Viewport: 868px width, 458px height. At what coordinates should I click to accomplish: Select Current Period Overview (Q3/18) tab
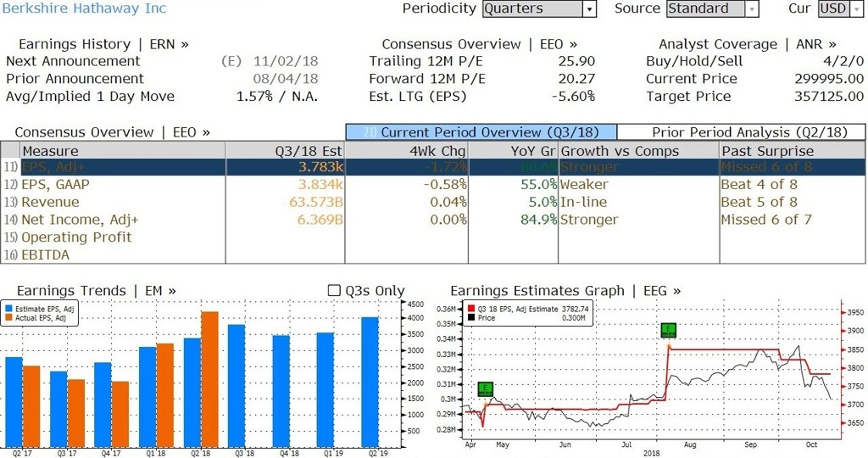coord(481,132)
